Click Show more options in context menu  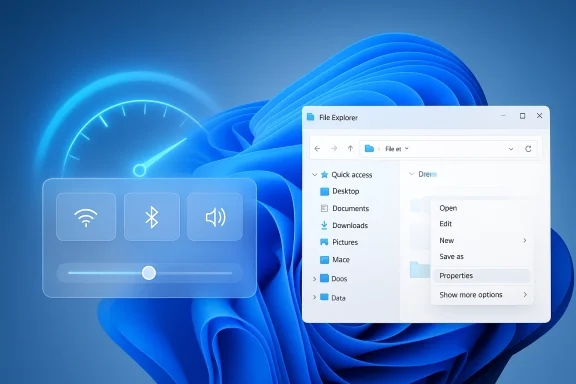point(482,295)
